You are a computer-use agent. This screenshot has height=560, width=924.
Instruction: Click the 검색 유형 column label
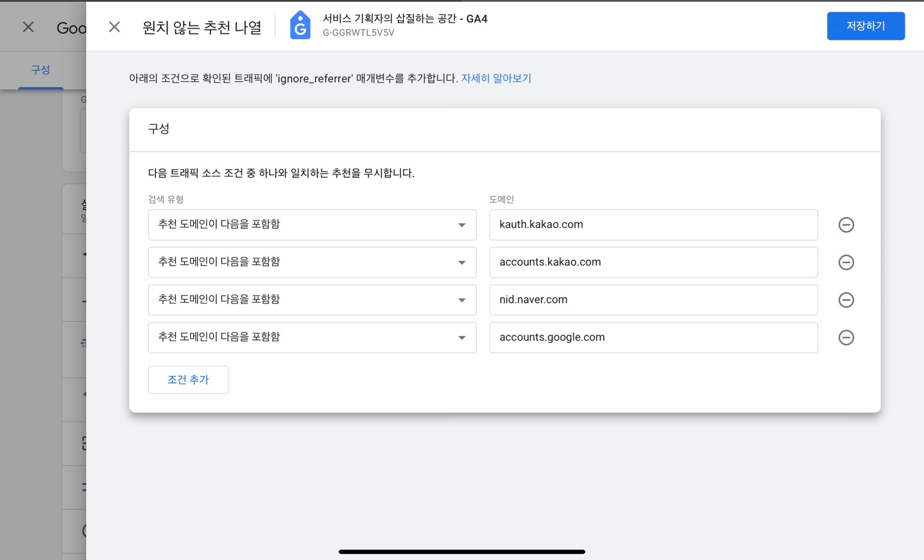(166, 199)
